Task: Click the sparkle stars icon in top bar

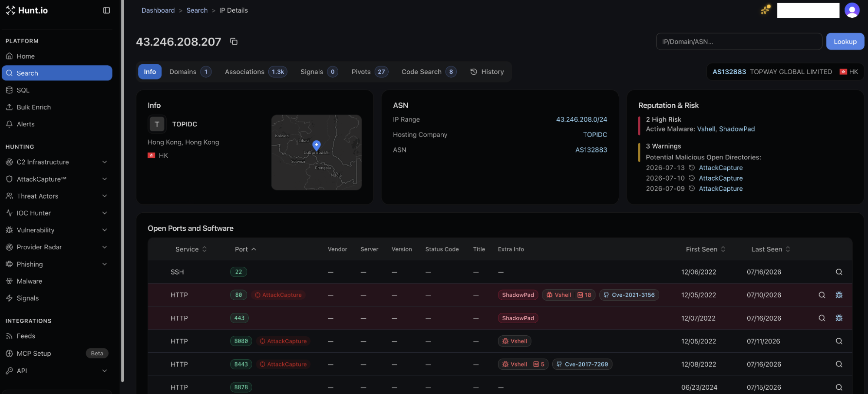Action: pos(766,10)
